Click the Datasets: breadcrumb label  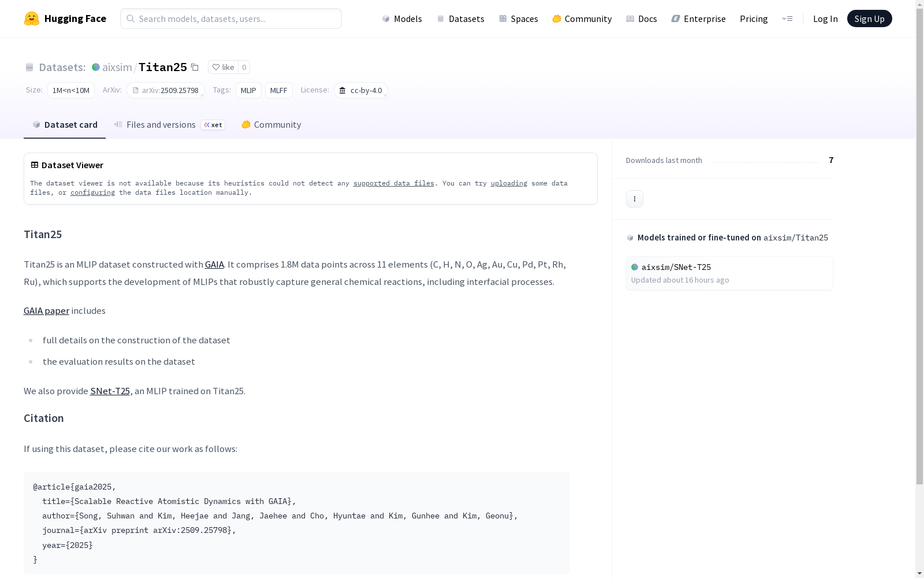tap(62, 67)
